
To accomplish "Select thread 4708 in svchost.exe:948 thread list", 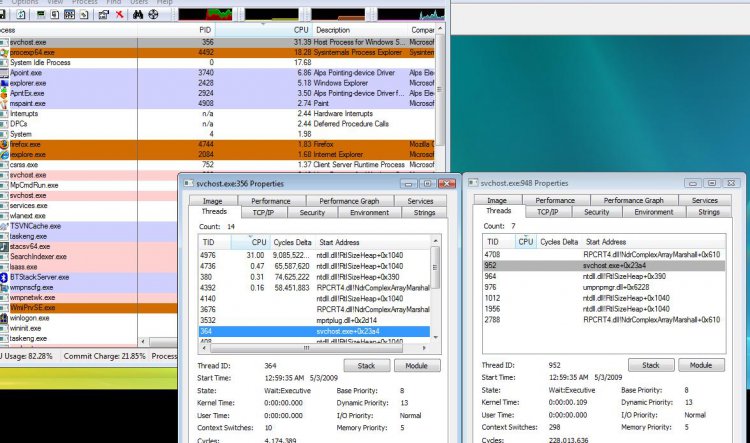I will pyautogui.click(x=604, y=255).
